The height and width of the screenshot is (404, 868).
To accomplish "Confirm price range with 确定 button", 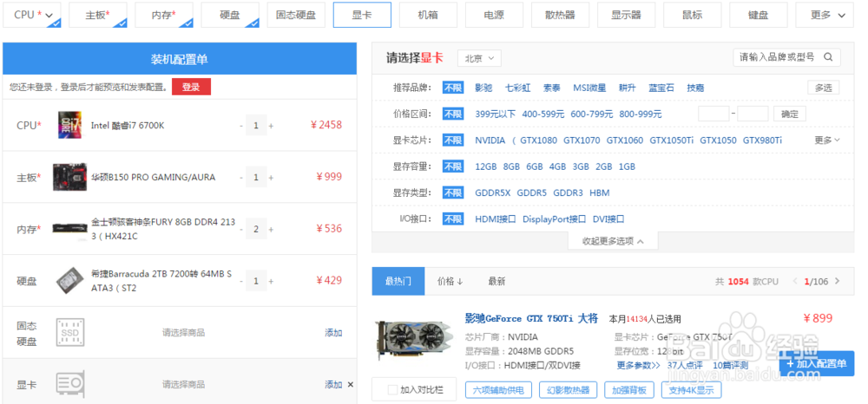I will [789, 114].
